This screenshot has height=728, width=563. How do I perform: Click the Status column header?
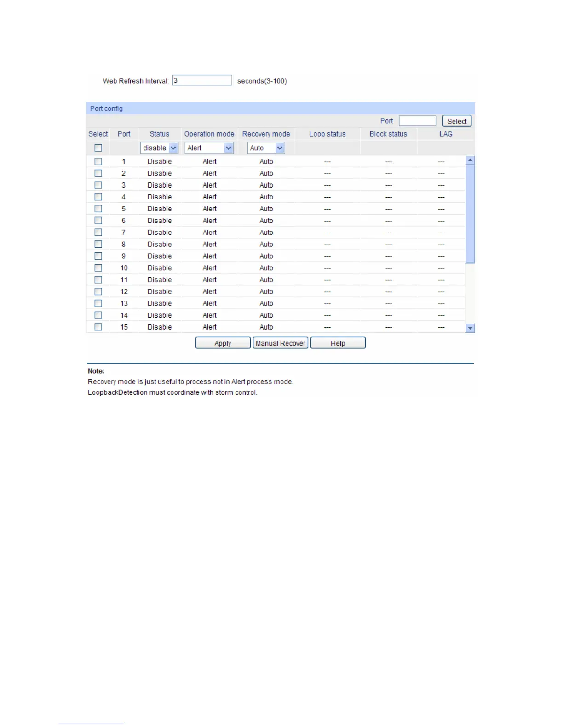click(160, 134)
